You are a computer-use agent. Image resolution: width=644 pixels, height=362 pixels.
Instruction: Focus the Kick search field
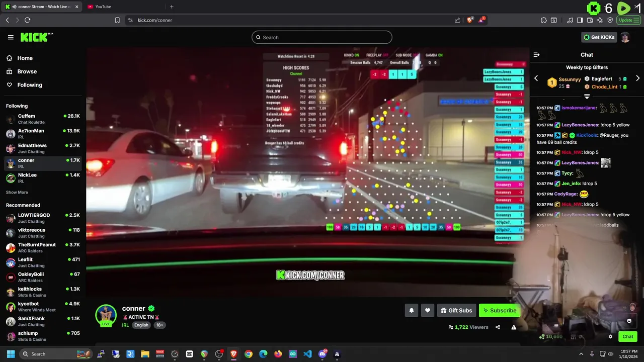322,37
